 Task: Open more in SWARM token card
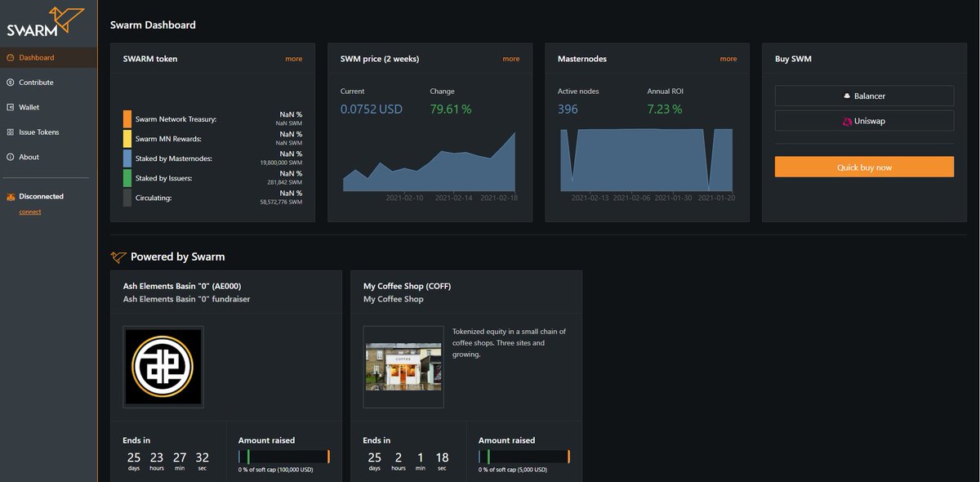(294, 59)
